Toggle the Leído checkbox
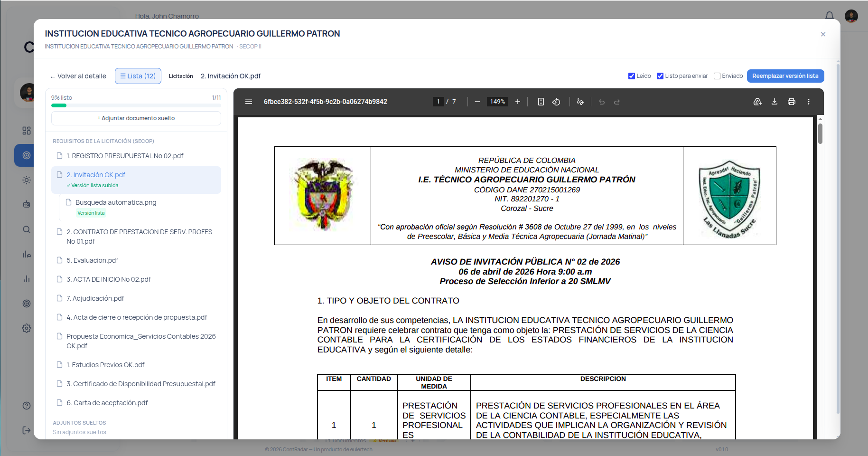 click(x=632, y=76)
